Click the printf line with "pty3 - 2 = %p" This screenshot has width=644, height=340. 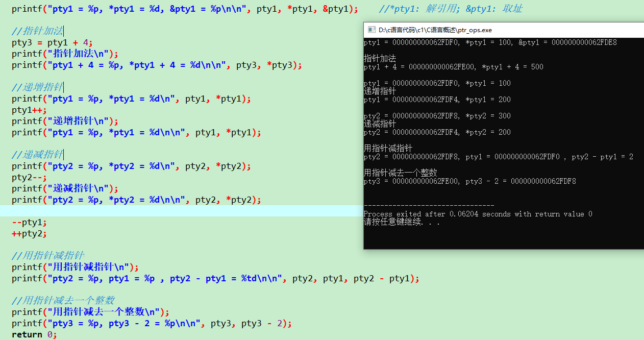click(x=152, y=323)
